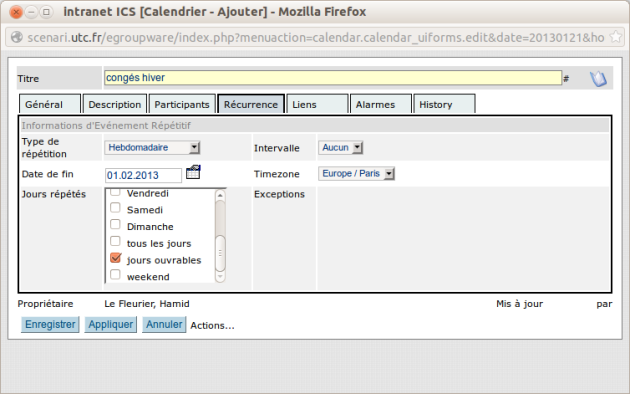Click the Date de fin input field
This screenshot has height=394, width=630.
click(143, 176)
